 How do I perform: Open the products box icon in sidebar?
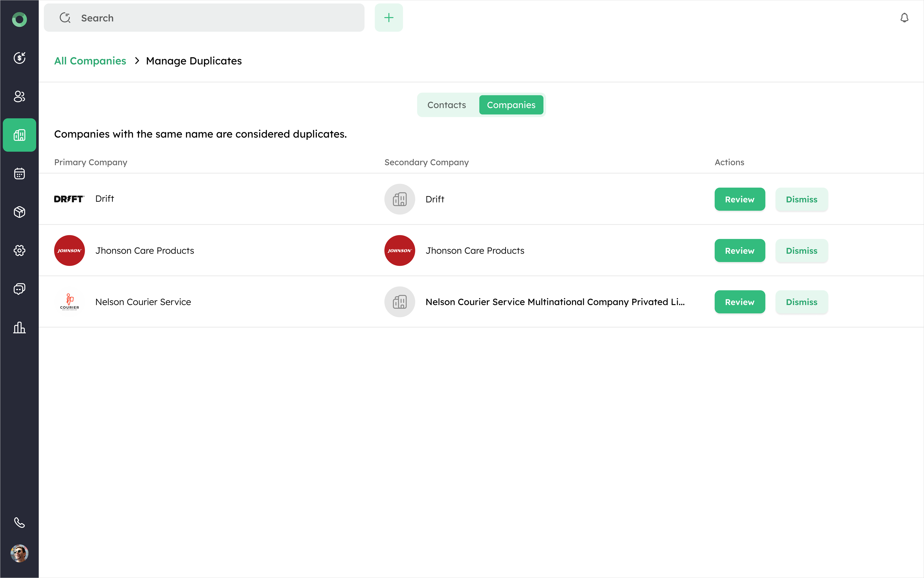pyautogui.click(x=19, y=212)
